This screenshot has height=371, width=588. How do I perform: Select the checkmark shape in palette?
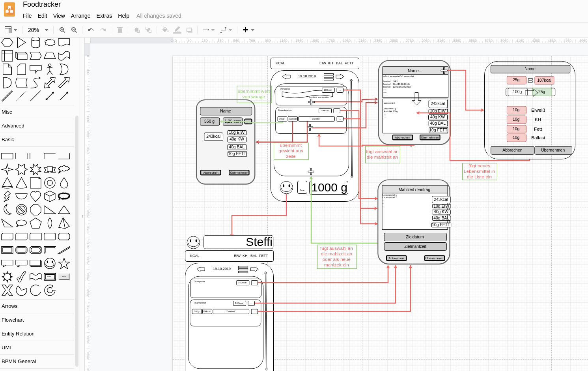(x=21, y=277)
